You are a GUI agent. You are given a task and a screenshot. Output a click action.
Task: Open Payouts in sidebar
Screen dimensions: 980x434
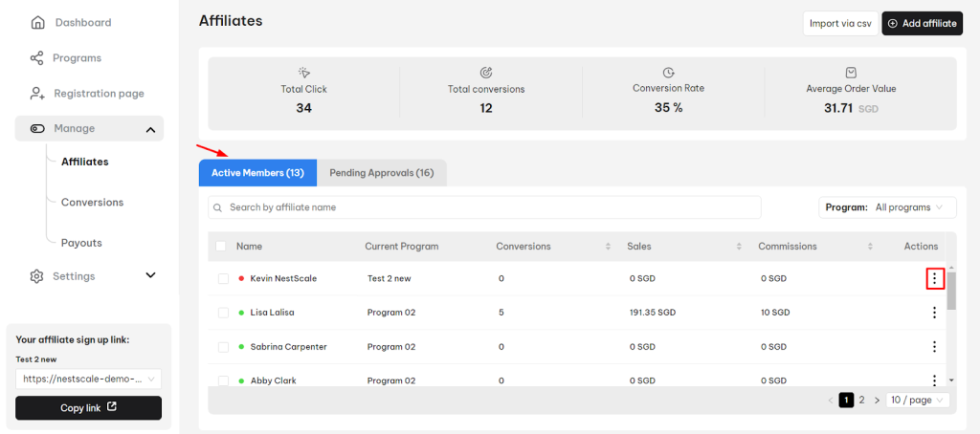pos(81,243)
